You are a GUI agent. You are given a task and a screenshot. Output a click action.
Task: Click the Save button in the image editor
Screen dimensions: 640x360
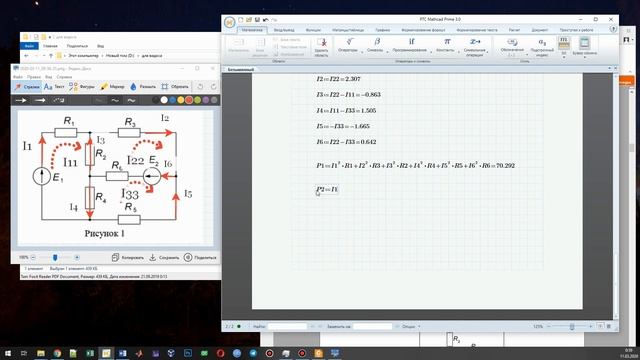coord(164,258)
